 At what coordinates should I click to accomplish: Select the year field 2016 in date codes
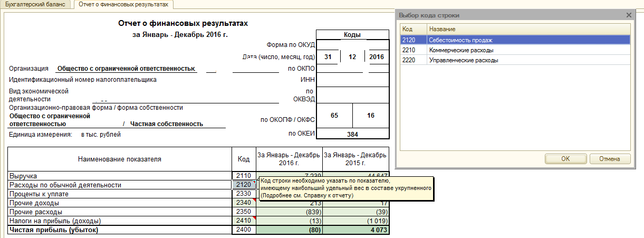tap(377, 57)
